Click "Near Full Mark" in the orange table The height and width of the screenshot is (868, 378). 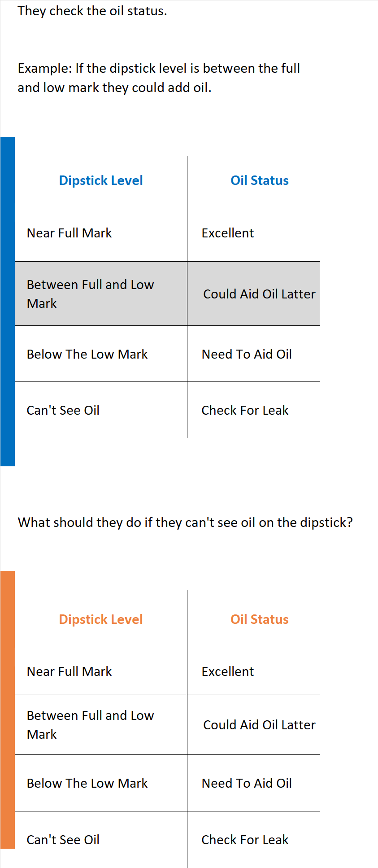click(x=69, y=671)
